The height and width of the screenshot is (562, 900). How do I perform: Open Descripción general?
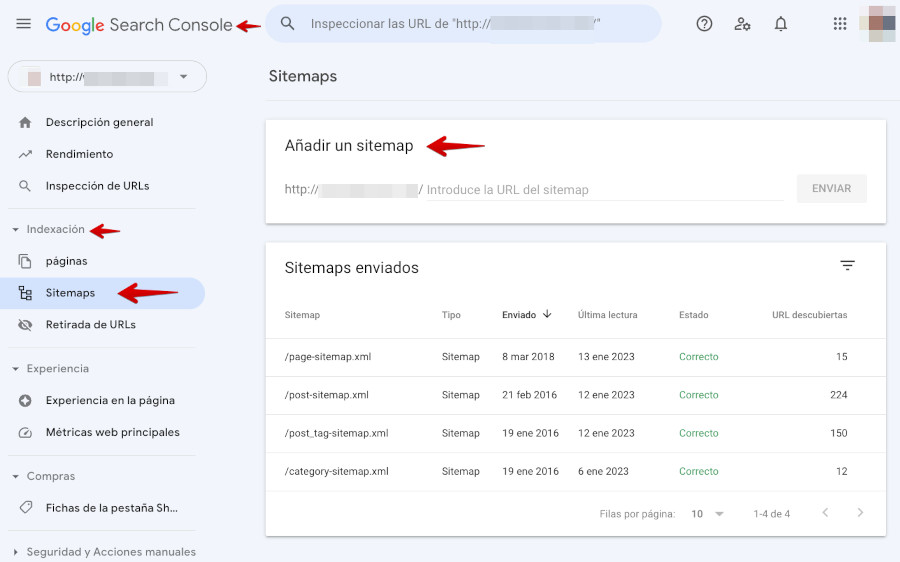click(x=99, y=122)
